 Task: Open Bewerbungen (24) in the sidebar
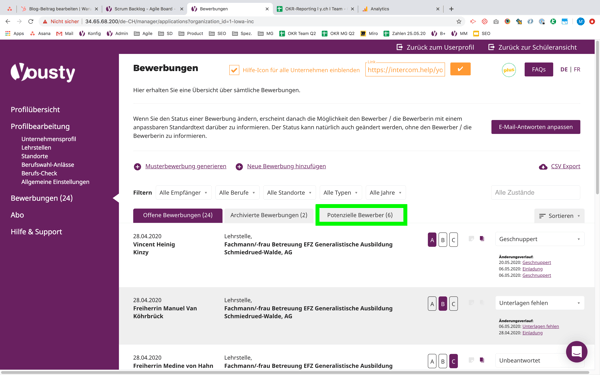click(42, 198)
